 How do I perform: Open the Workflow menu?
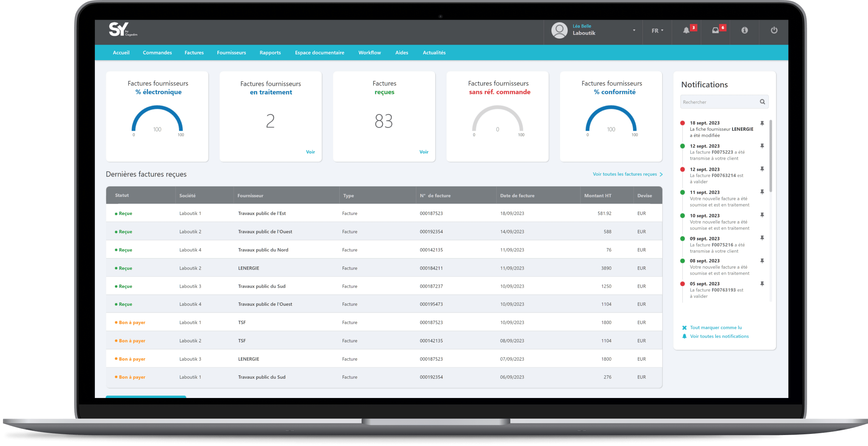pyautogui.click(x=370, y=53)
